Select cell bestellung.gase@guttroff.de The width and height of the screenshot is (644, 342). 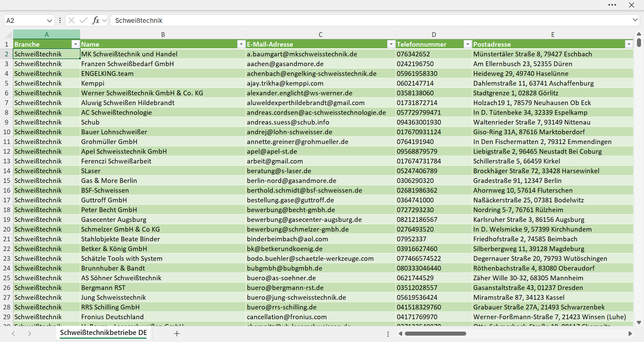[x=321, y=200]
